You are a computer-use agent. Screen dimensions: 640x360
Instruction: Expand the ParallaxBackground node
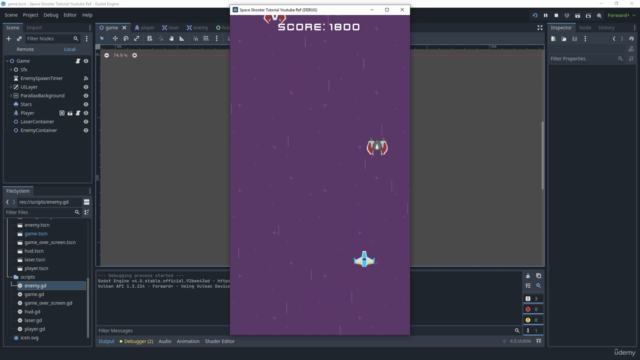pyautogui.click(x=11, y=96)
